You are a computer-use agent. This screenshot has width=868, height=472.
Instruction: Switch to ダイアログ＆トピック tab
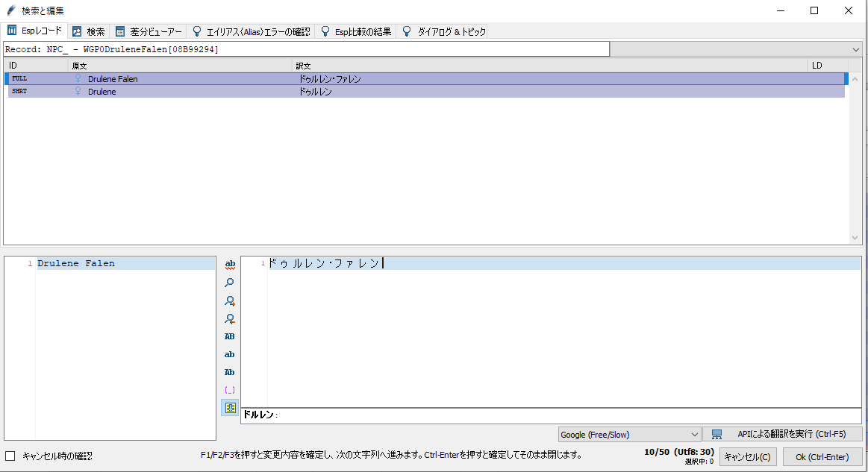(444, 31)
